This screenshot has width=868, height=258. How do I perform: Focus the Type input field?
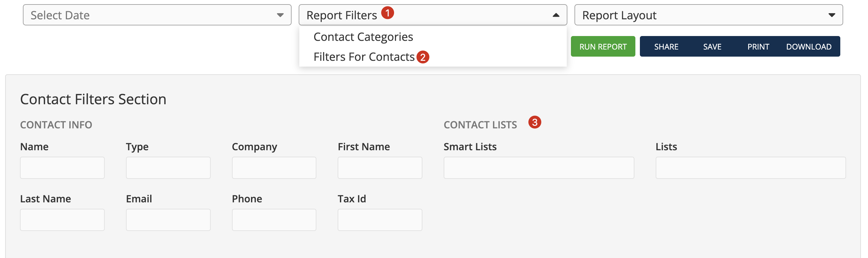168,168
